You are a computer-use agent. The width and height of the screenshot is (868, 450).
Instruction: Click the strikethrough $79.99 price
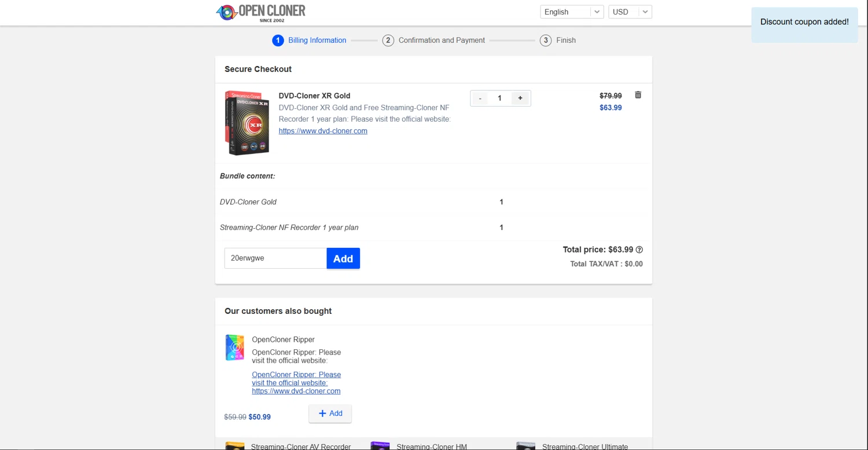(610, 96)
